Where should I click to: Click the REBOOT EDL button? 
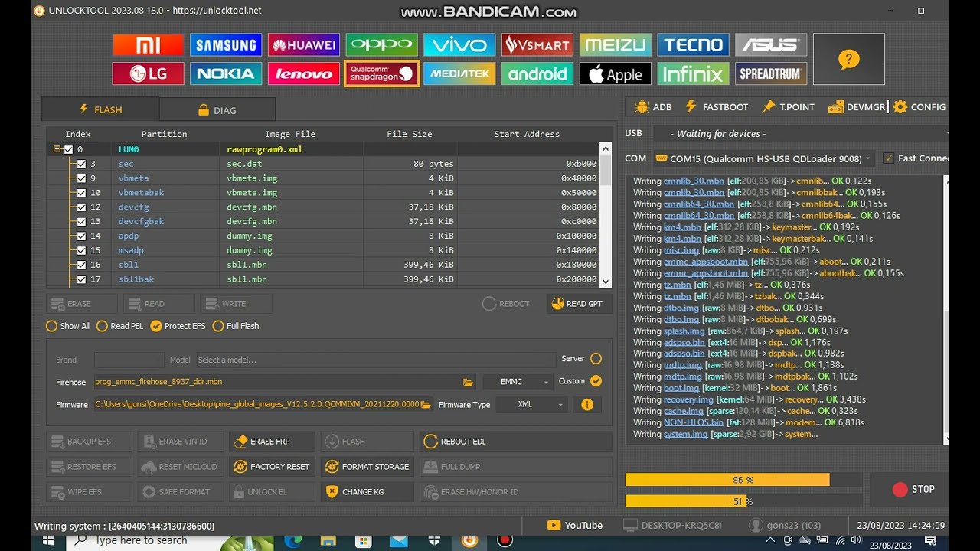pos(516,442)
